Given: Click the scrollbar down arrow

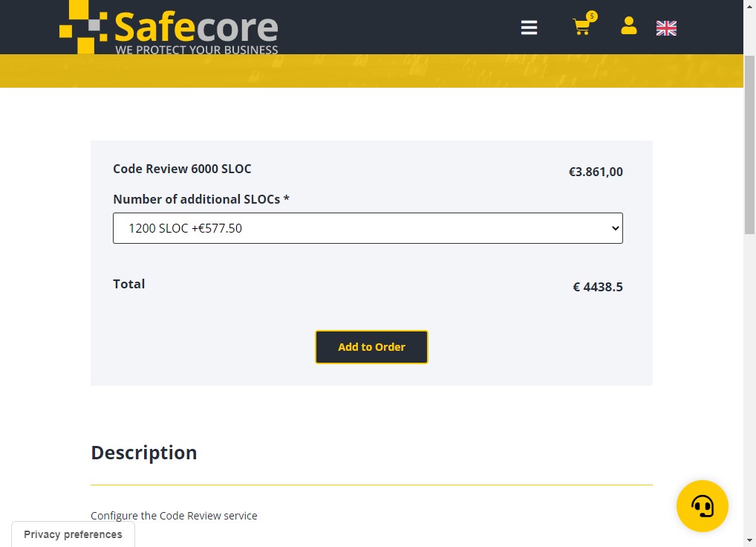Looking at the screenshot, I should pos(750,541).
